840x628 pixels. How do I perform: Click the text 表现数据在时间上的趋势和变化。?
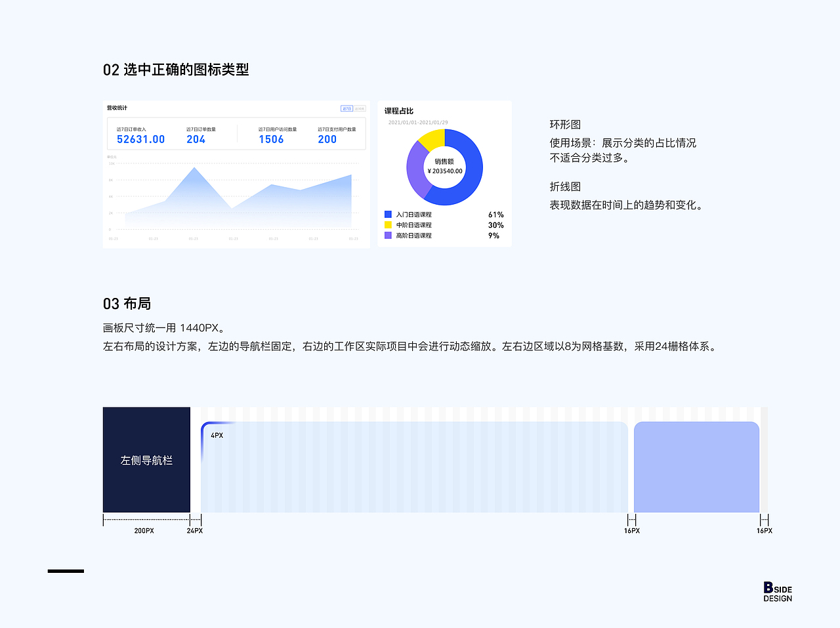click(628, 205)
